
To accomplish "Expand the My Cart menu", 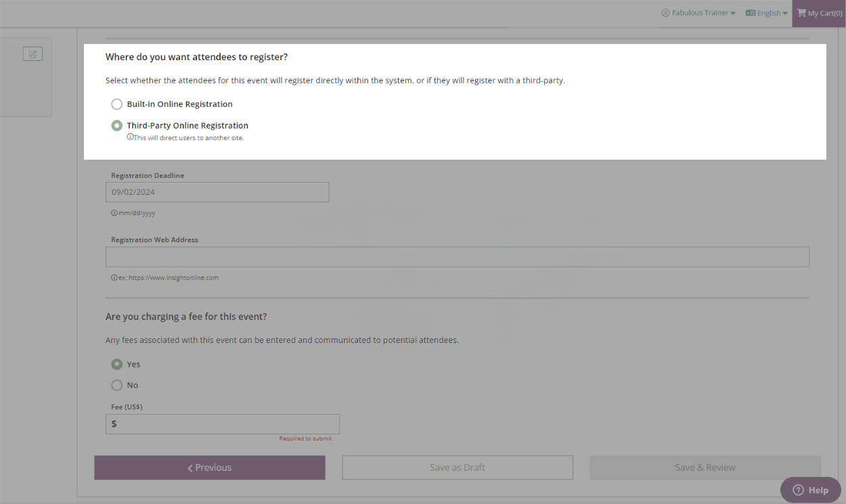I will click(819, 13).
